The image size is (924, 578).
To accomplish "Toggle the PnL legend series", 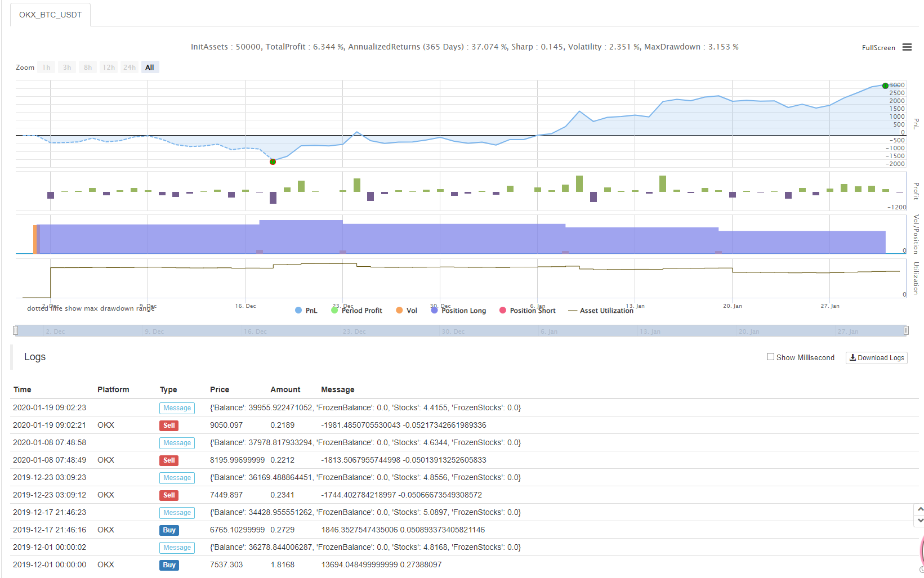I will tap(306, 311).
